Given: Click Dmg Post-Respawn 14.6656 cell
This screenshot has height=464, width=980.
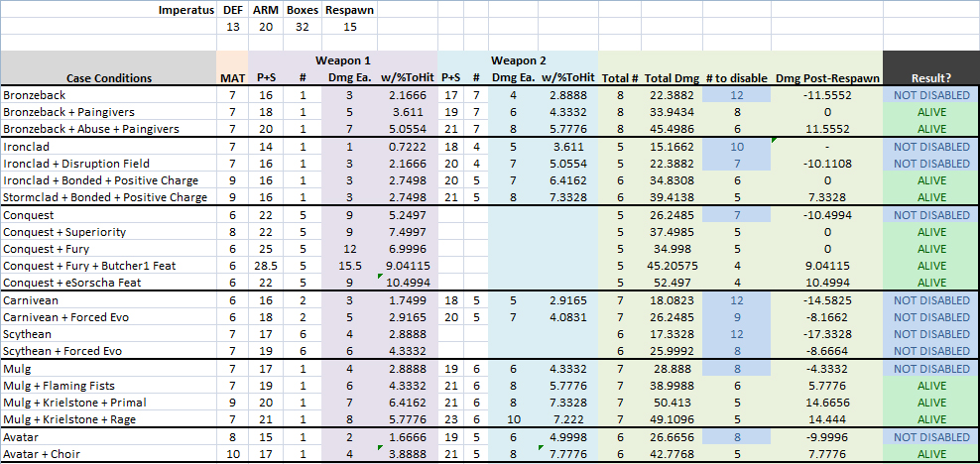Looking at the screenshot, I should [x=827, y=403].
